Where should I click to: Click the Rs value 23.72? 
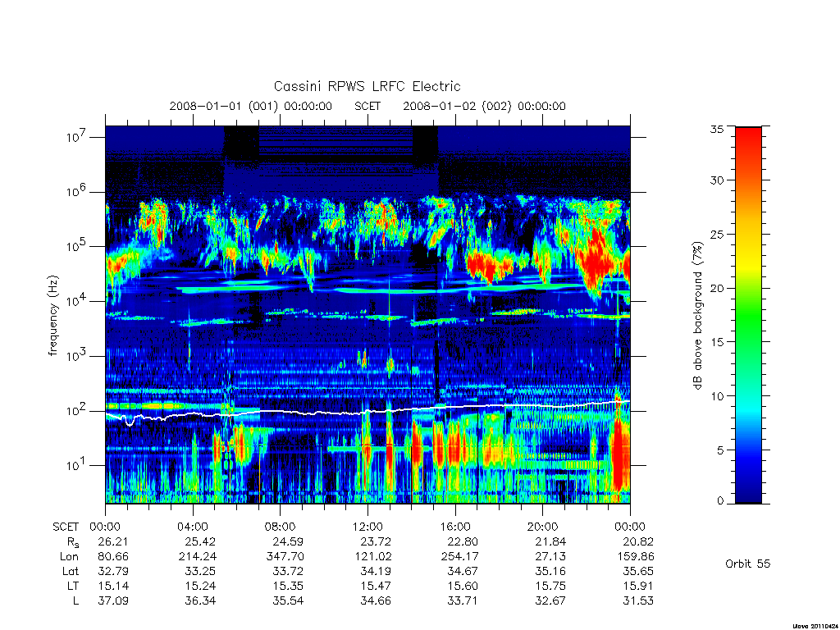tap(376, 541)
